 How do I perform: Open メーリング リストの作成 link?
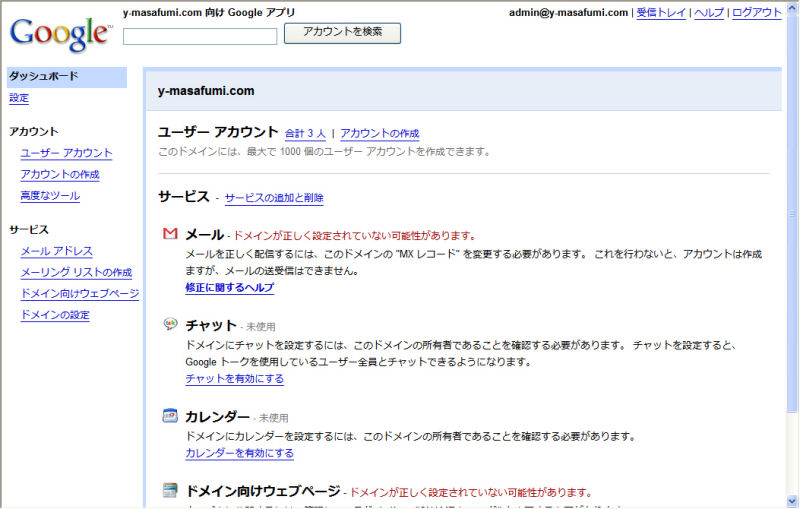click(x=76, y=272)
